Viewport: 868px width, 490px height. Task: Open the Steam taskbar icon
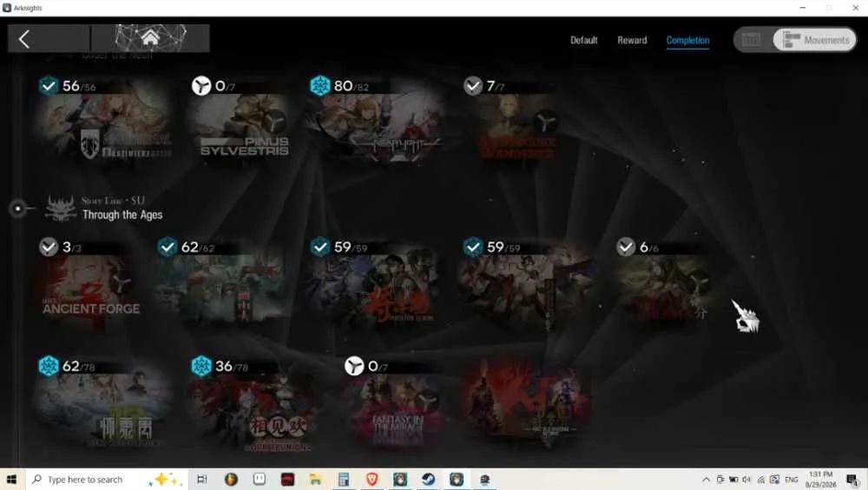tap(428, 479)
